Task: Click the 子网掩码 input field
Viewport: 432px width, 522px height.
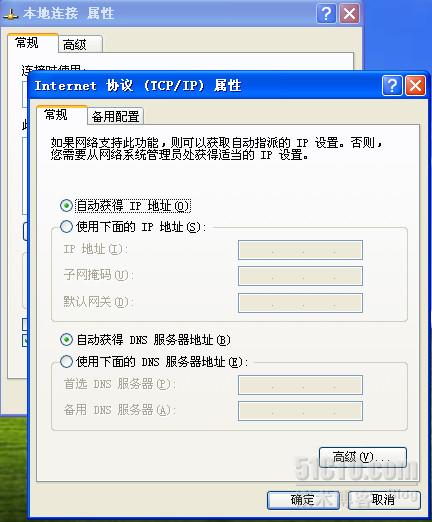Action: (300, 276)
